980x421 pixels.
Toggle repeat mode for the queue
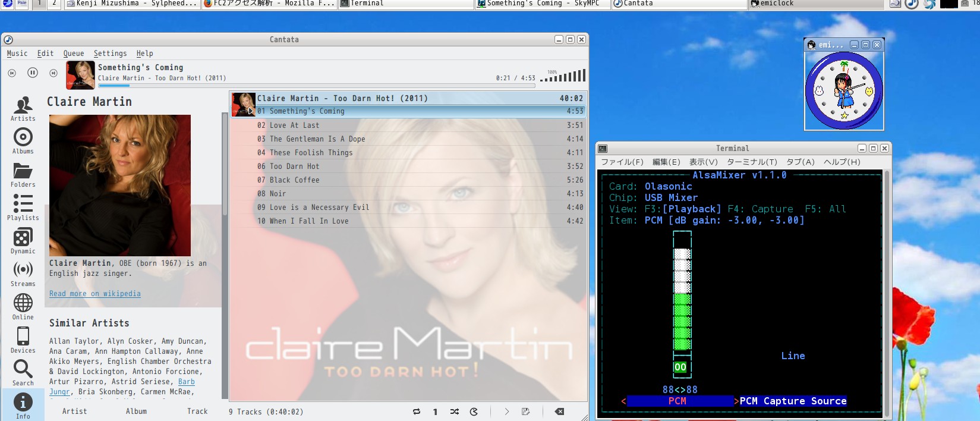pos(417,411)
